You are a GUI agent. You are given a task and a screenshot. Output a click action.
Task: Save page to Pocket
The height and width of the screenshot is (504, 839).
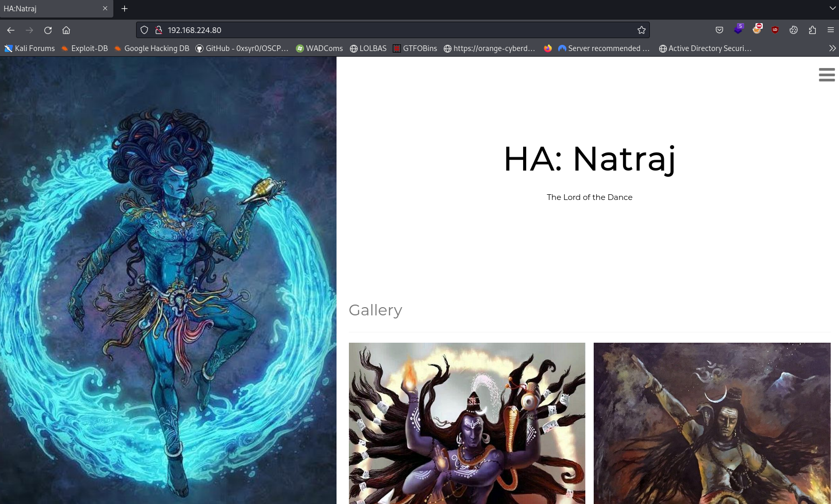pos(719,30)
